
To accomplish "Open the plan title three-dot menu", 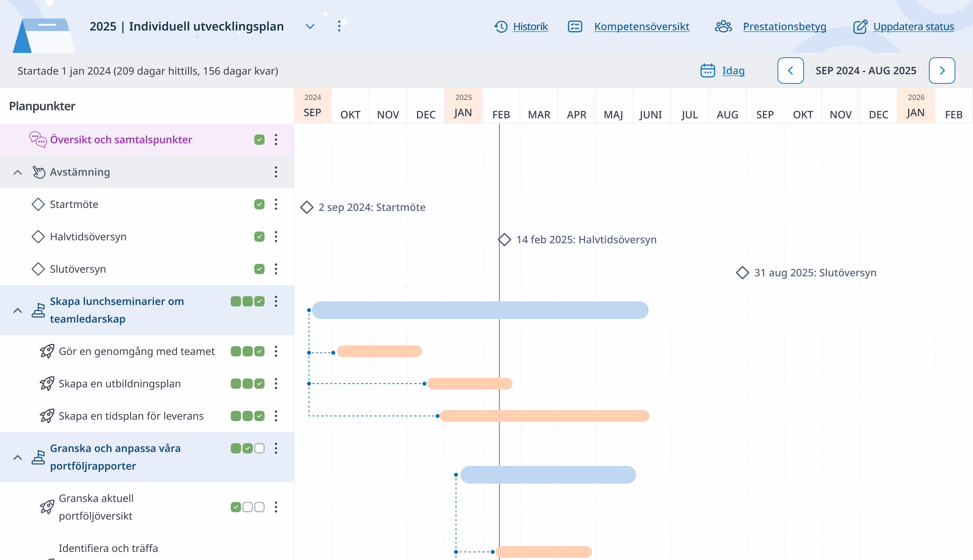I will click(339, 26).
